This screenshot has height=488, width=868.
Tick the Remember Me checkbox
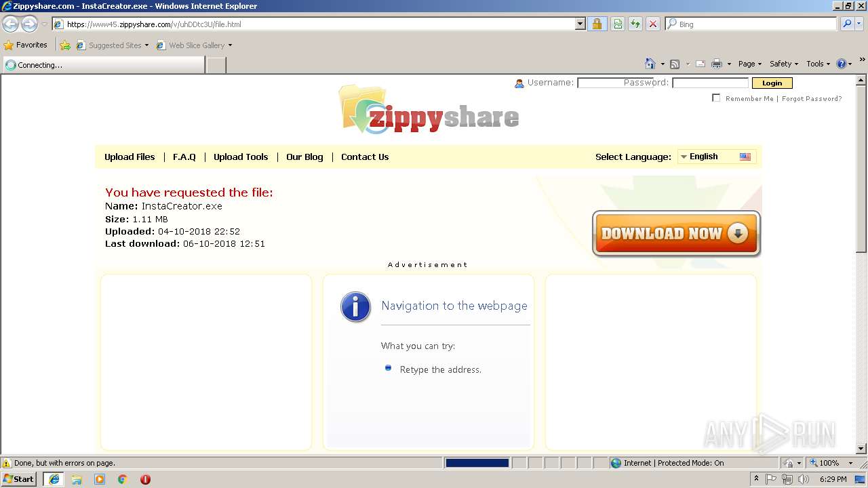click(x=716, y=98)
